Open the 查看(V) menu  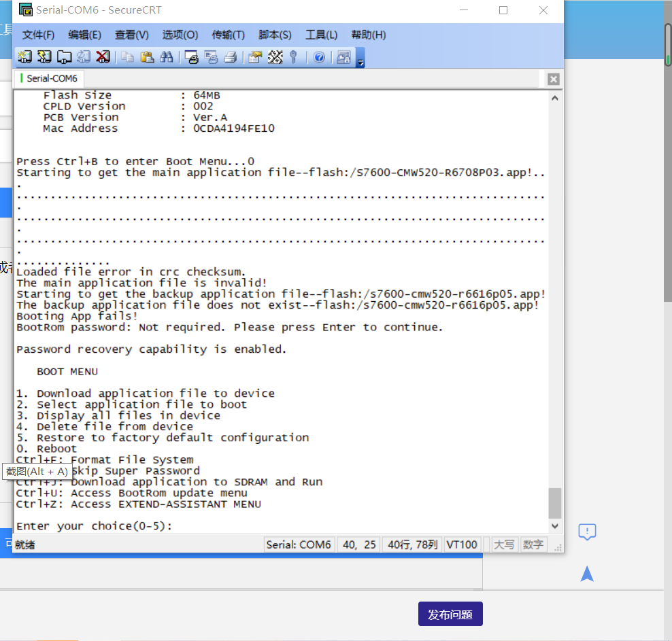[131, 35]
